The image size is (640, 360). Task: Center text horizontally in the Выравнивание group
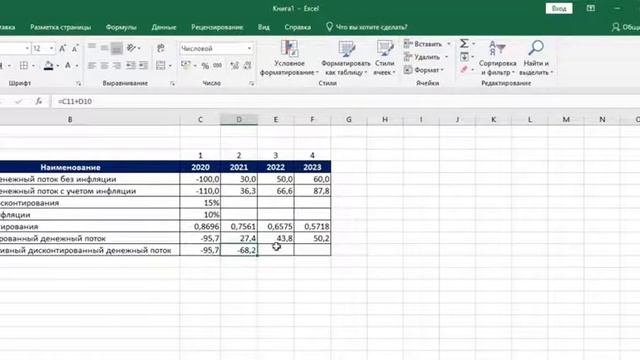pyautogui.click(x=104, y=65)
